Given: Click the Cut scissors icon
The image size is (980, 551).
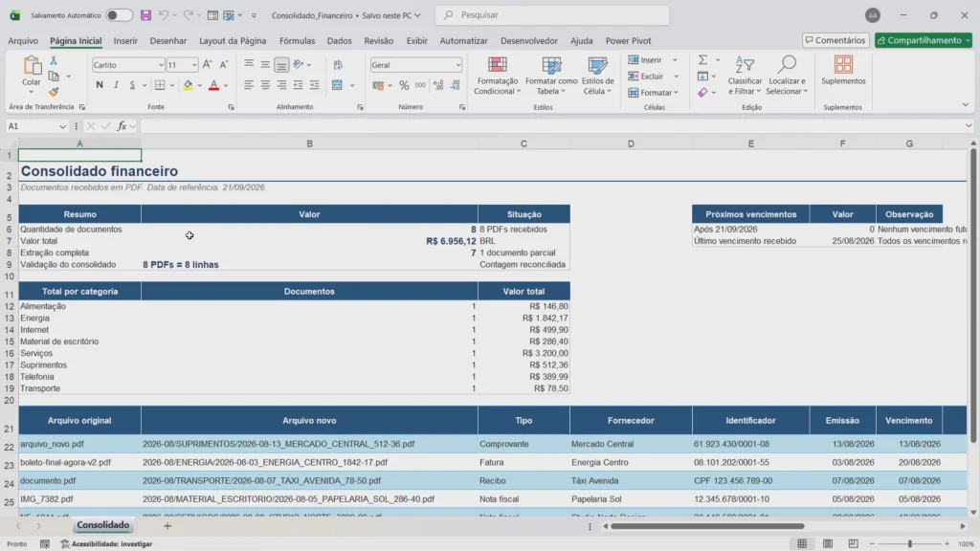Looking at the screenshot, I should (54, 60).
